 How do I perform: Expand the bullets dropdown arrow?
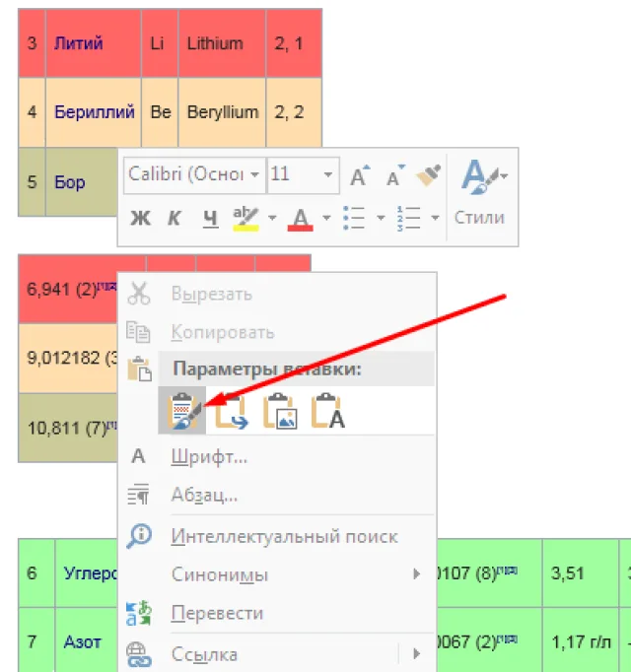381,218
